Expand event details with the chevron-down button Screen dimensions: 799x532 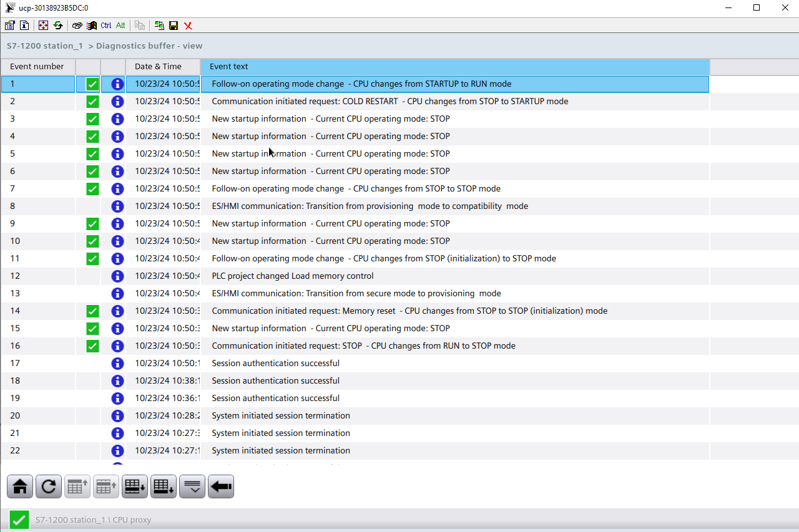click(x=192, y=486)
